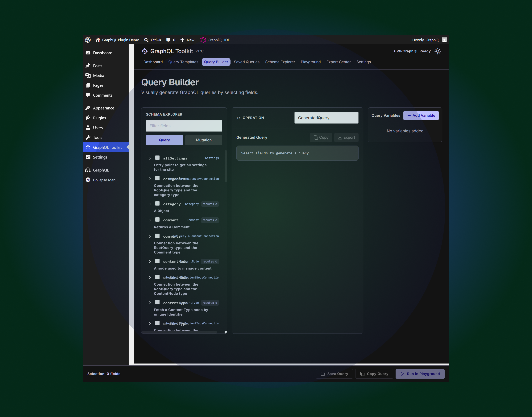Screen dimensions: 532x417
Task: Expand the categories field
Action: point(150,179)
